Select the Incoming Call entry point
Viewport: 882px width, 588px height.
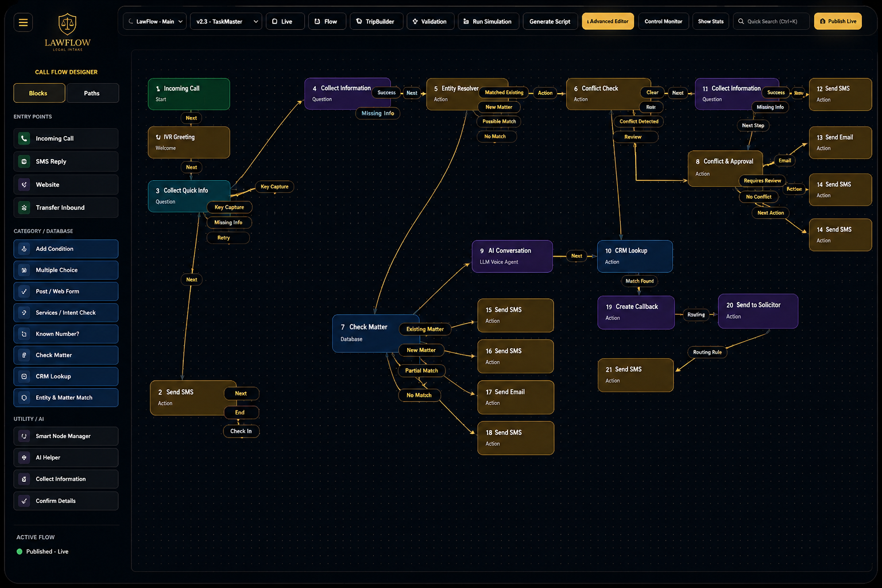(x=66, y=138)
